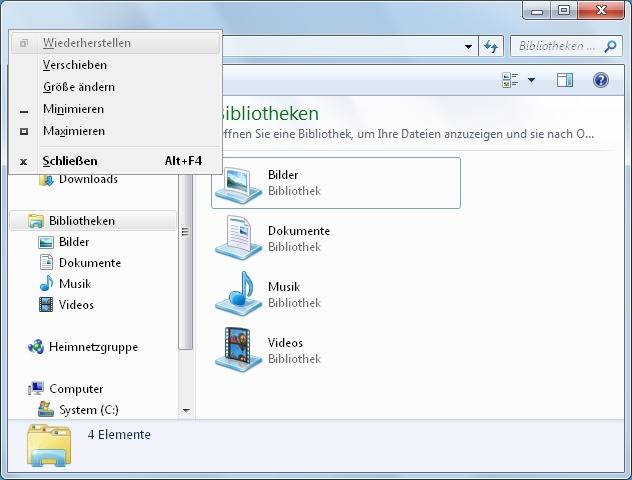This screenshot has width=632, height=480.
Task: Click the Bilder picture icon in sidebar
Action: [x=46, y=242]
